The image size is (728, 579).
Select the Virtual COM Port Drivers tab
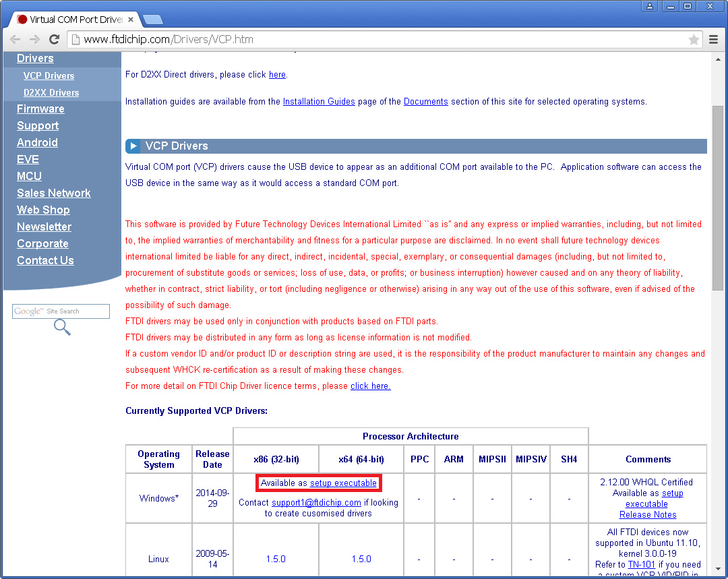coord(74,20)
